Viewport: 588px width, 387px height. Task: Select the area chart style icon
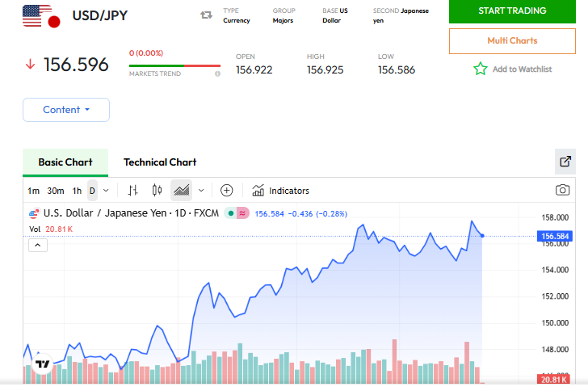(181, 191)
